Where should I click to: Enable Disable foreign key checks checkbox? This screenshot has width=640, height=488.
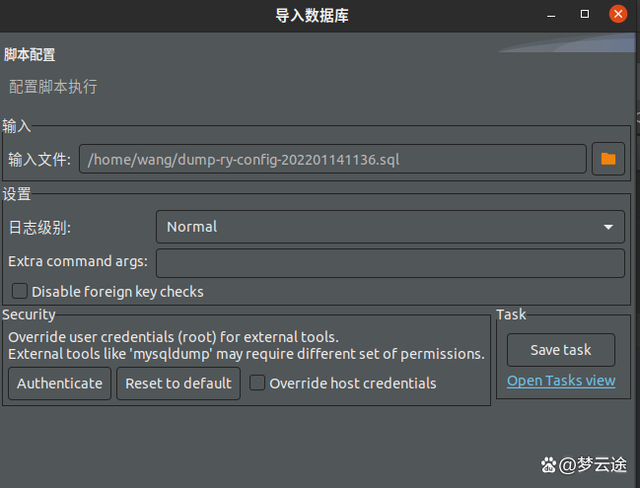pos(20,291)
